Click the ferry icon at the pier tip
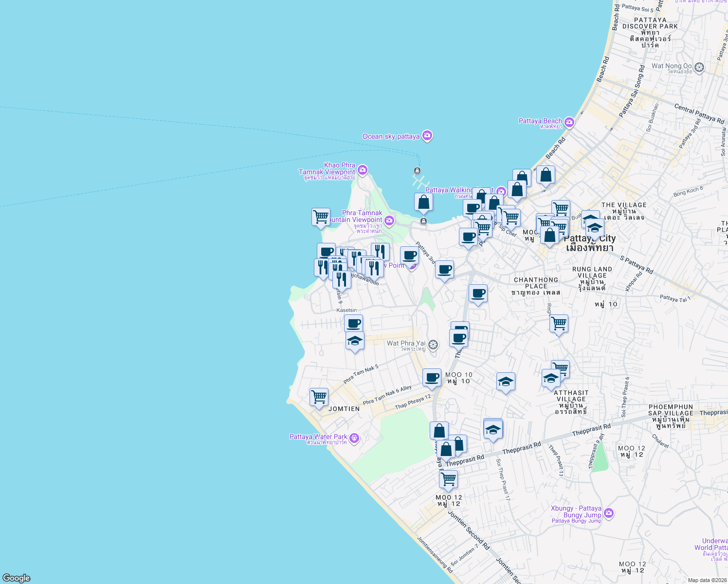 417,171
